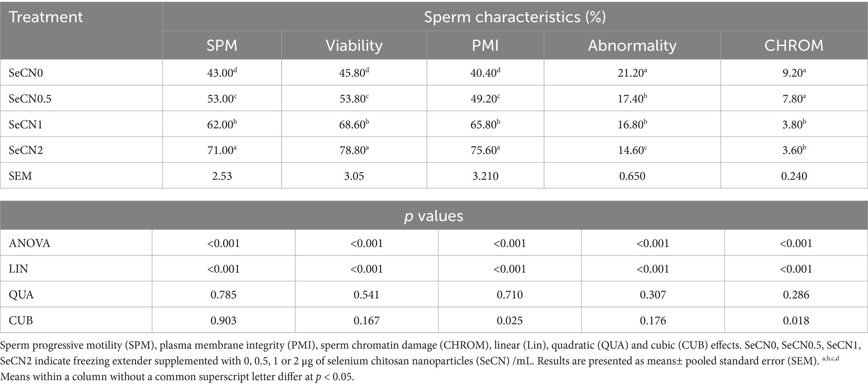This screenshot has height=386, width=868.
Task: Click the Treatment column header
Action: click(46, 17)
